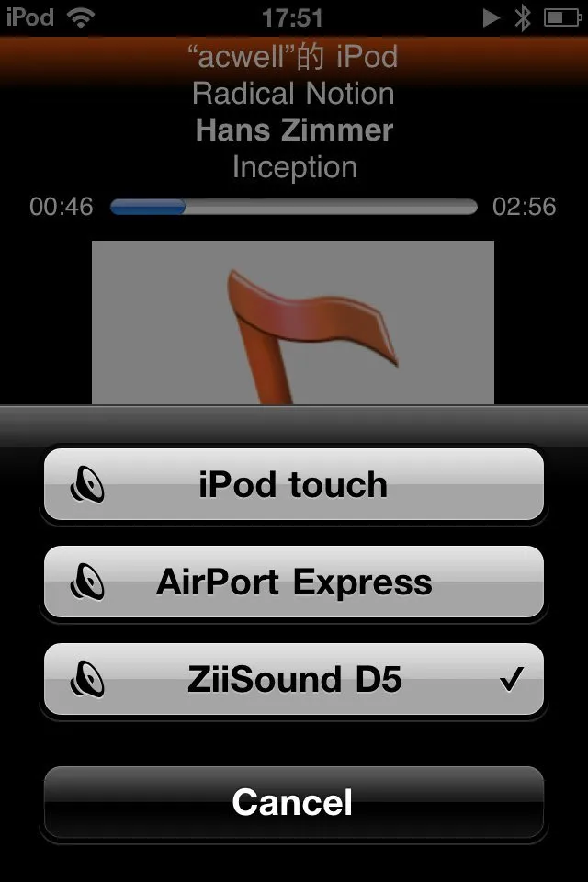Tap the Wi-Fi signal icon
588x882 pixels.
[81, 18]
